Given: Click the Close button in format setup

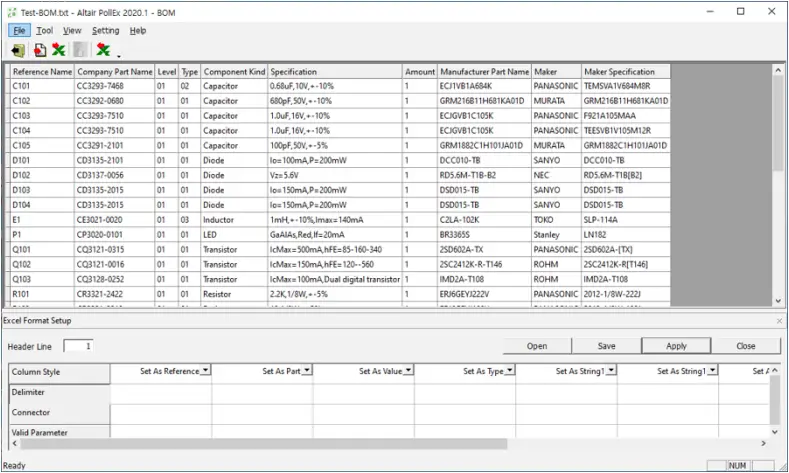Looking at the screenshot, I should (746, 346).
